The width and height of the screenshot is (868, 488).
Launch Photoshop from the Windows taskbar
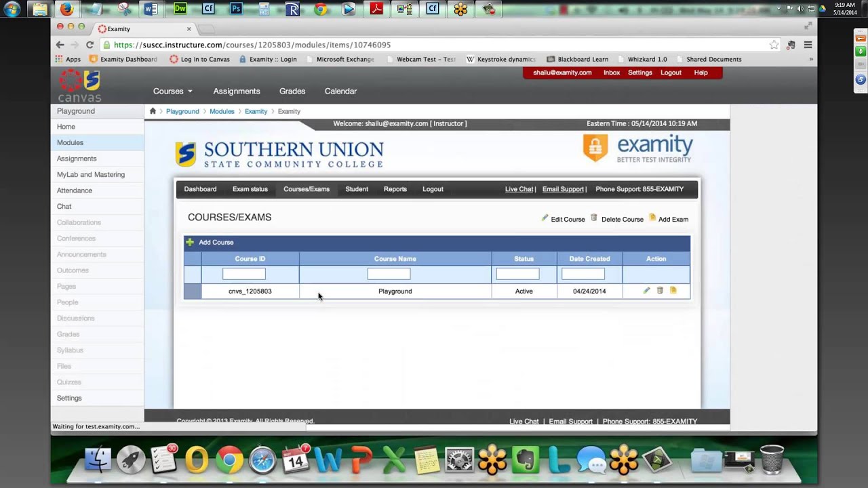(236, 9)
